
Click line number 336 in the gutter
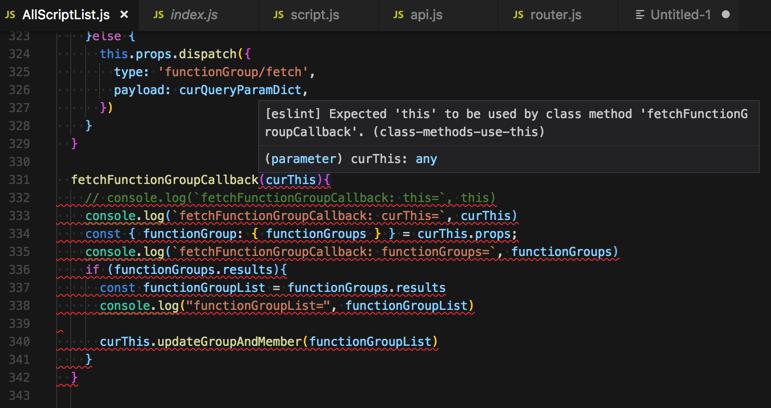[18, 270]
